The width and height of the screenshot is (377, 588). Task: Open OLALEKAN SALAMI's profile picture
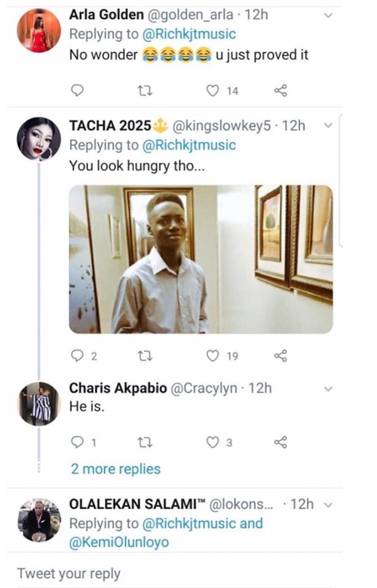(x=38, y=520)
